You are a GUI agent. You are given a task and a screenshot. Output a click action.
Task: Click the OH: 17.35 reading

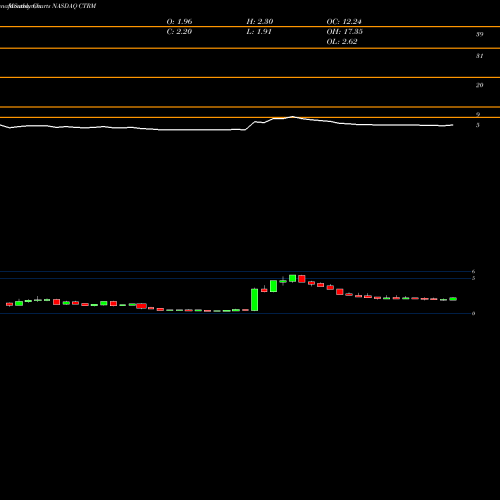pos(345,32)
